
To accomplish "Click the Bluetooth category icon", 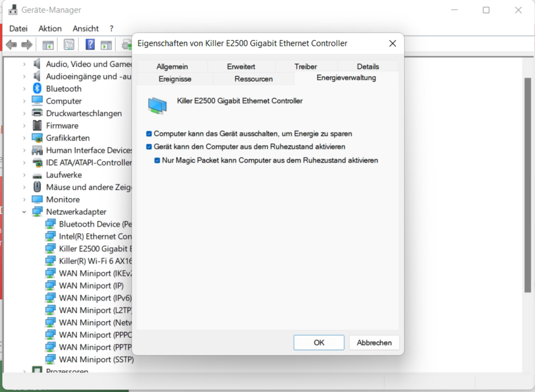I will click(37, 88).
